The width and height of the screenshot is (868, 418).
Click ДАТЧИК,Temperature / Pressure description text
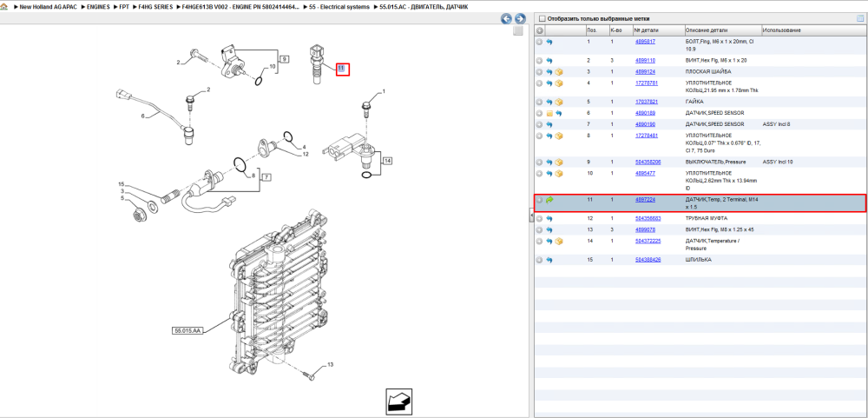coord(713,245)
